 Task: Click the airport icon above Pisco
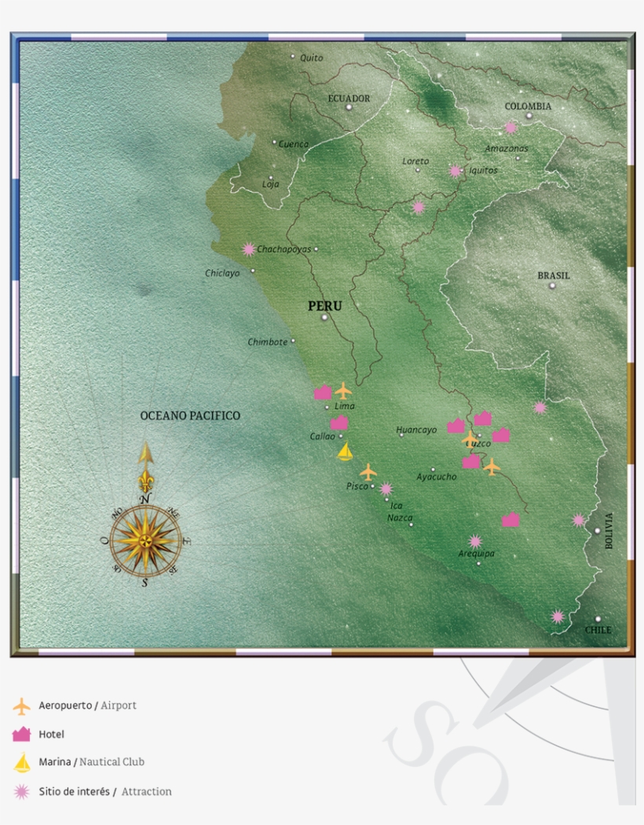click(x=368, y=472)
